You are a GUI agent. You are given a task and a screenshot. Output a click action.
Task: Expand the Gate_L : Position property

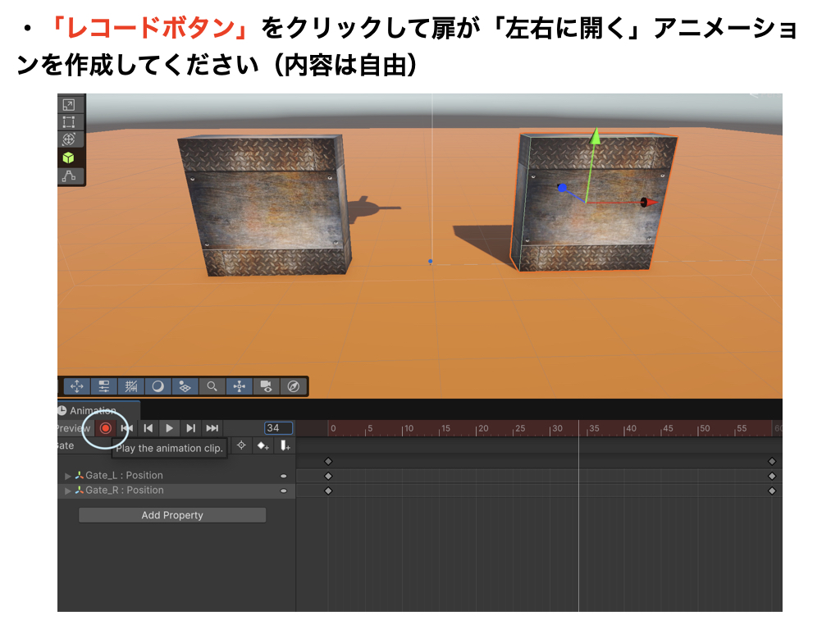(x=68, y=476)
